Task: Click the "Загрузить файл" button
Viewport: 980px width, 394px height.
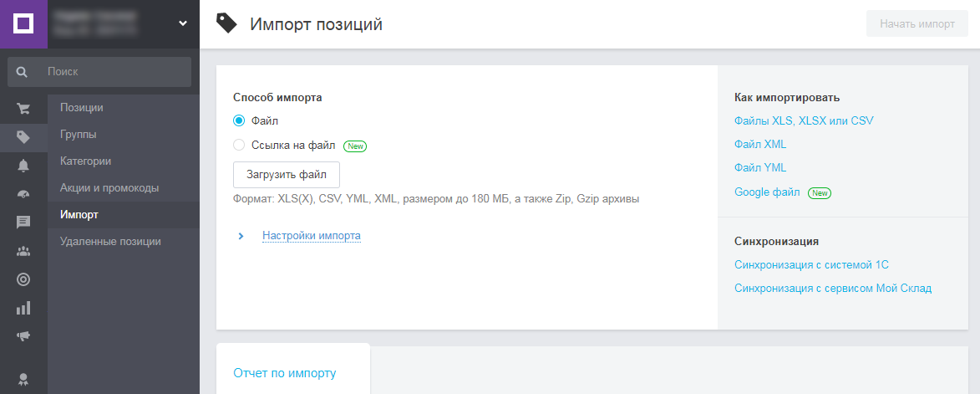Action: pyautogui.click(x=287, y=175)
